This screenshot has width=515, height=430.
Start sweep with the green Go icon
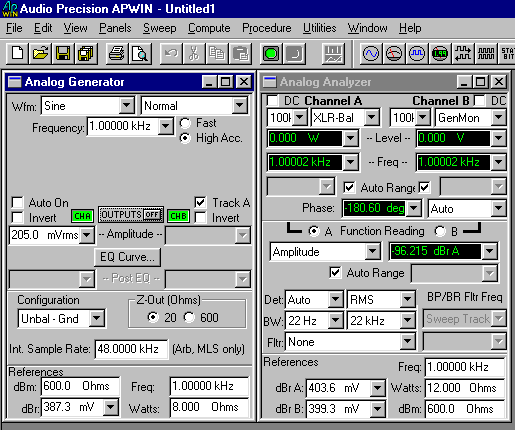pos(270,53)
